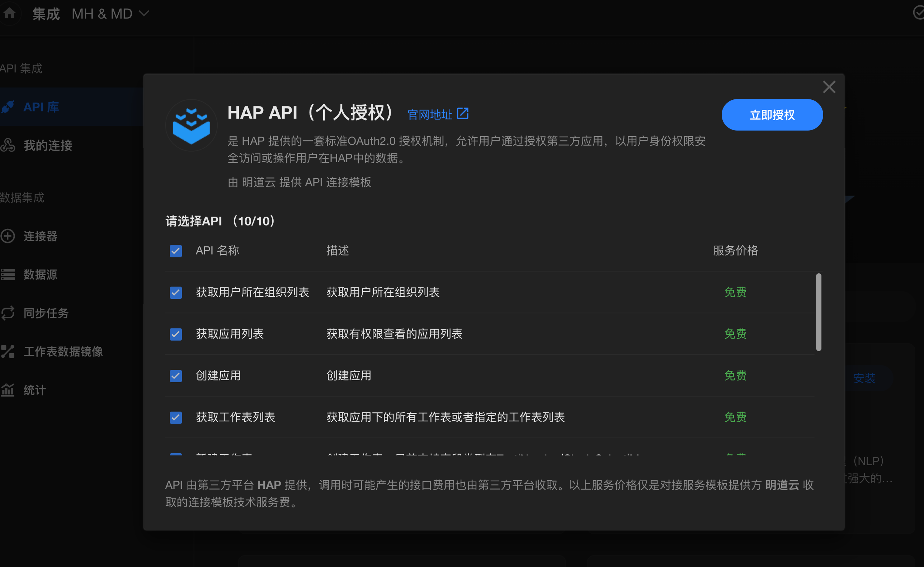Open 连接器 in the sidebar
This screenshot has height=567, width=924.
[x=41, y=236]
